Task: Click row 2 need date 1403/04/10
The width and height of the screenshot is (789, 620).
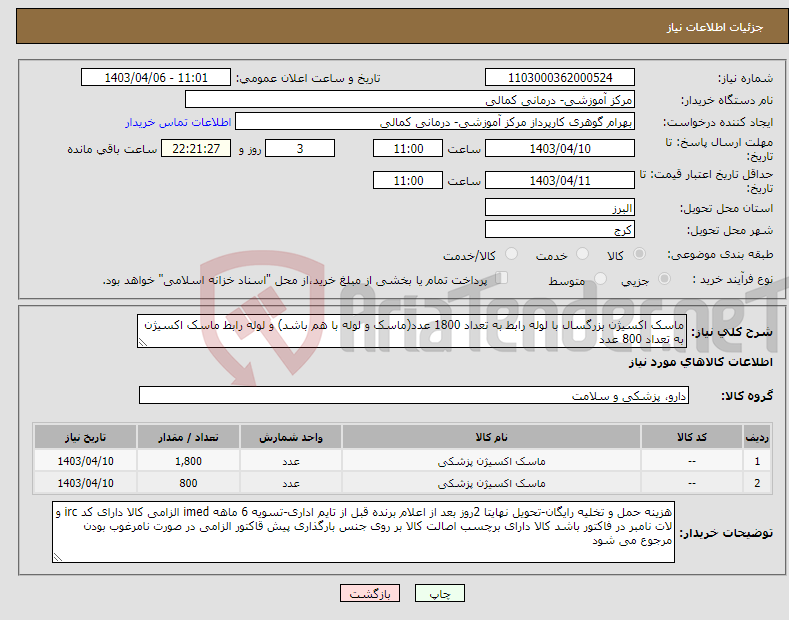Action: 86,483
